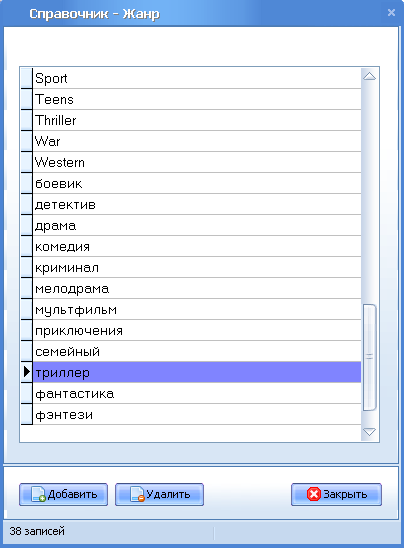Screen dimensions: 404x548
Task: Click the black row pointer beside триллер
Action: click(27, 372)
